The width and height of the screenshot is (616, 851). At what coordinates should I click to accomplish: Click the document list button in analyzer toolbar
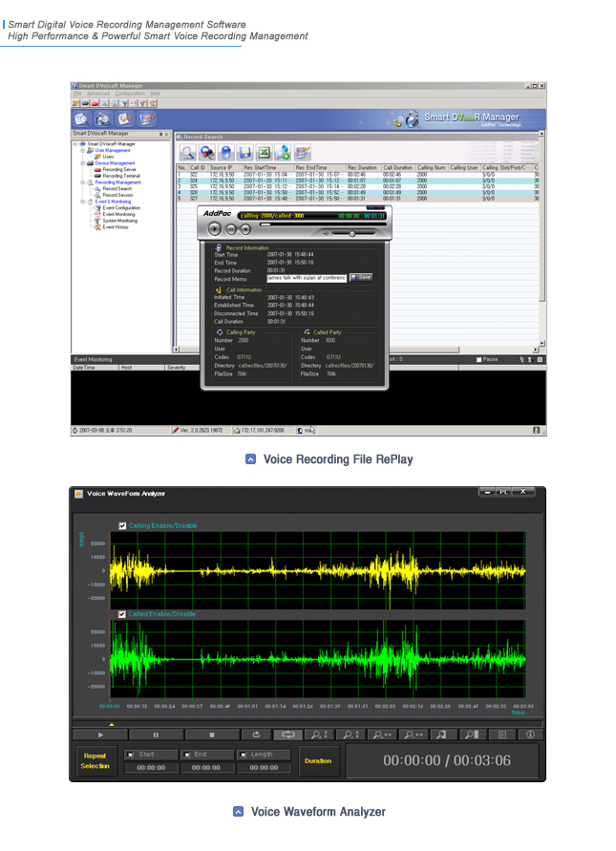[x=502, y=734]
